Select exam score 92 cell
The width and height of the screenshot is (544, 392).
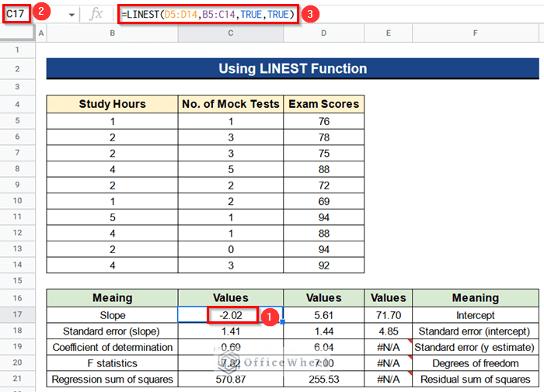pyautogui.click(x=324, y=265)
